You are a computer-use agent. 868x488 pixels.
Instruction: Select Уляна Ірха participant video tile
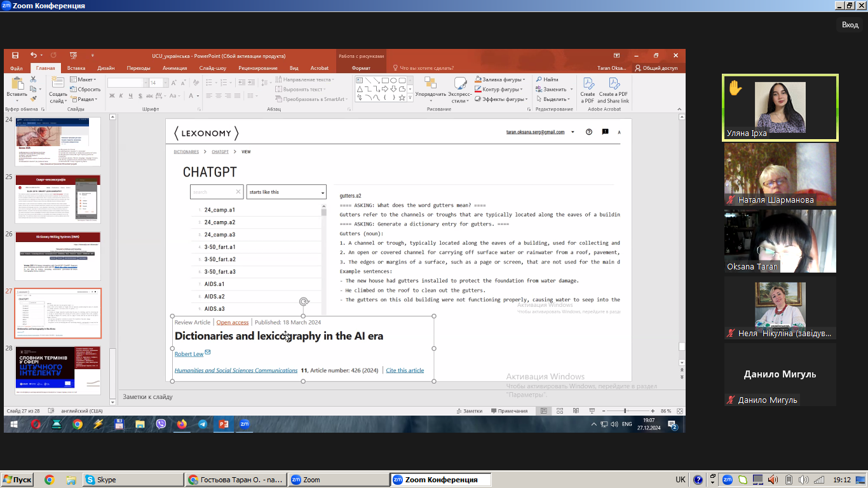point(780,107)
